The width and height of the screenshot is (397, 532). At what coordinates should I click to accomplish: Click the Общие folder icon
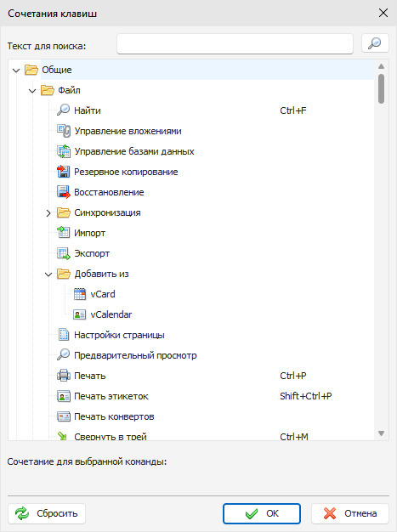(x=31, y=70)
